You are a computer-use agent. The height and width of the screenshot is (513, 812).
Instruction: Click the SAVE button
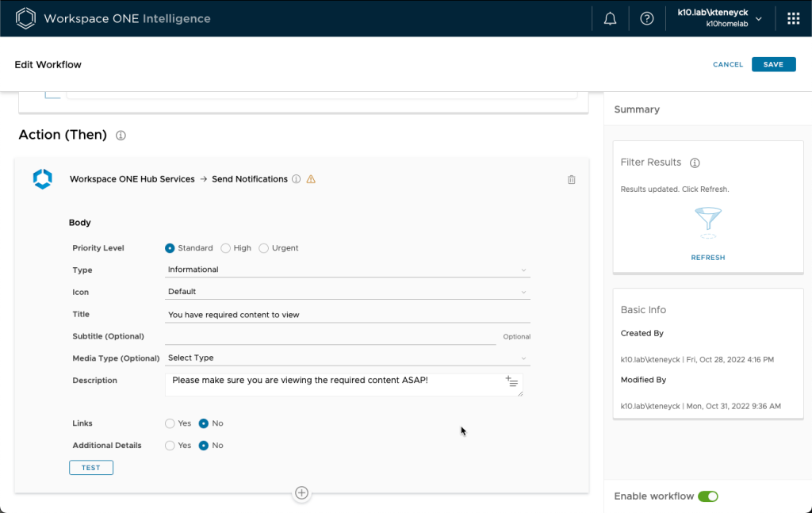pos(773,64)
